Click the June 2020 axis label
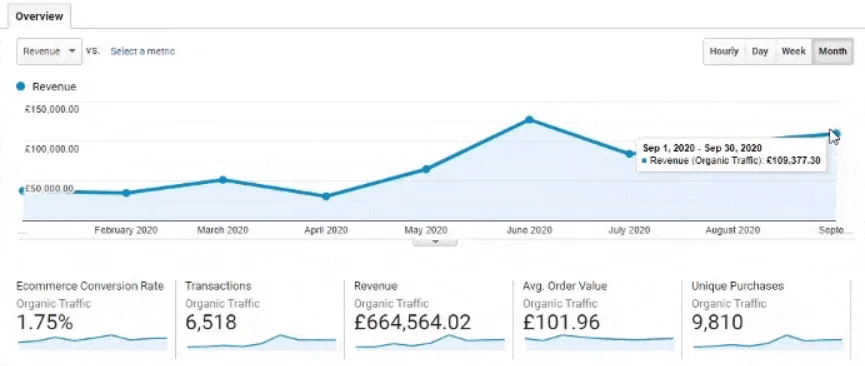The image size is (865, 366). [x=529, y=230]
